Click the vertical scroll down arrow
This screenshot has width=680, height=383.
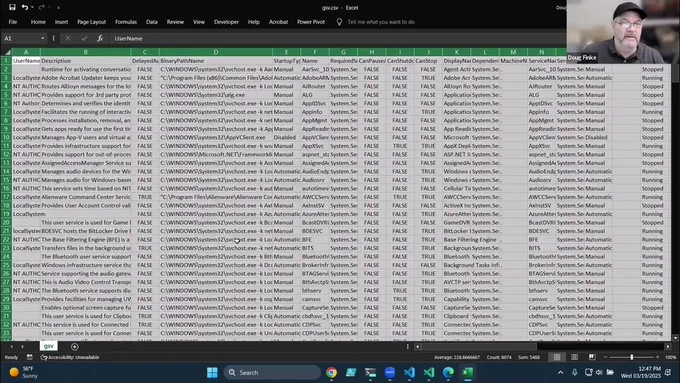(675, 337)
